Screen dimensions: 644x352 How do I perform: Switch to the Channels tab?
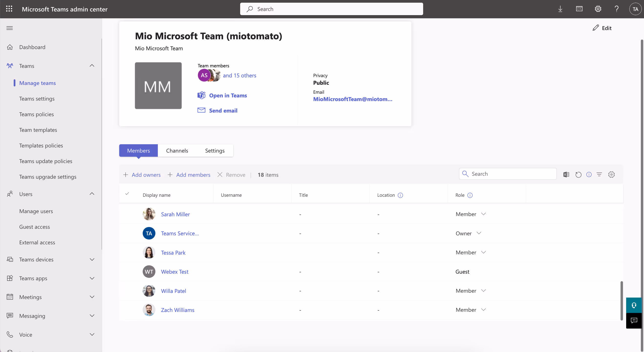(177, 150)
